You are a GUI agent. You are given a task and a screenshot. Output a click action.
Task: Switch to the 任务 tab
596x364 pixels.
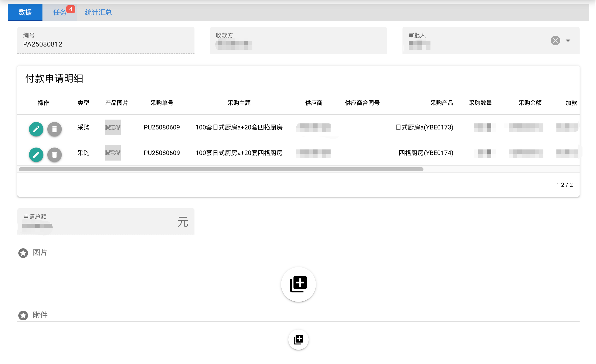click(x=60, y=12)
